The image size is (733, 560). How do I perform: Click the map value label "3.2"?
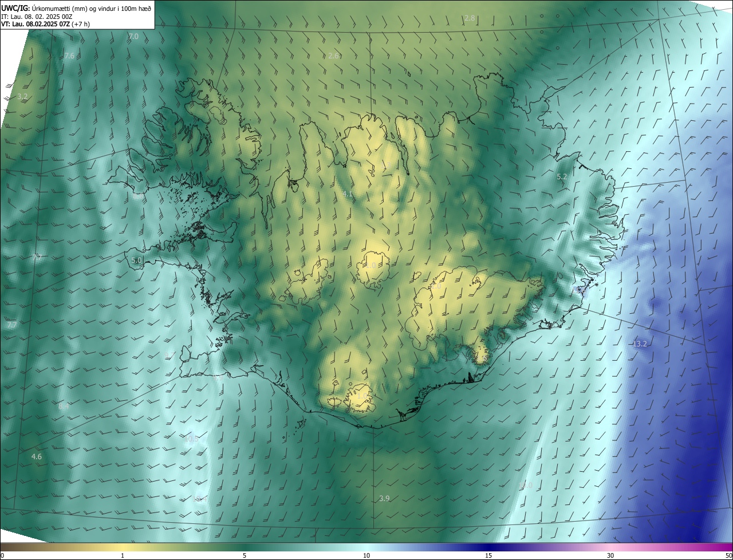[x=22, y=97]
